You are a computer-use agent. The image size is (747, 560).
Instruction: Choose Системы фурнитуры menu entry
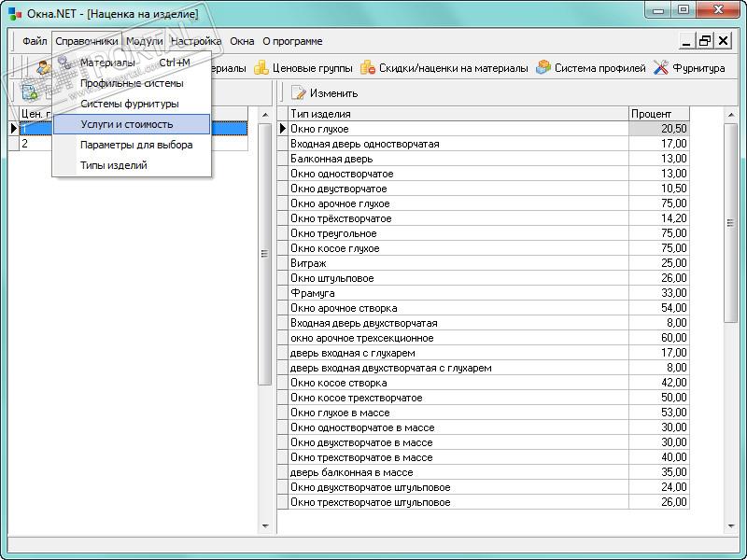click(132, 104)
